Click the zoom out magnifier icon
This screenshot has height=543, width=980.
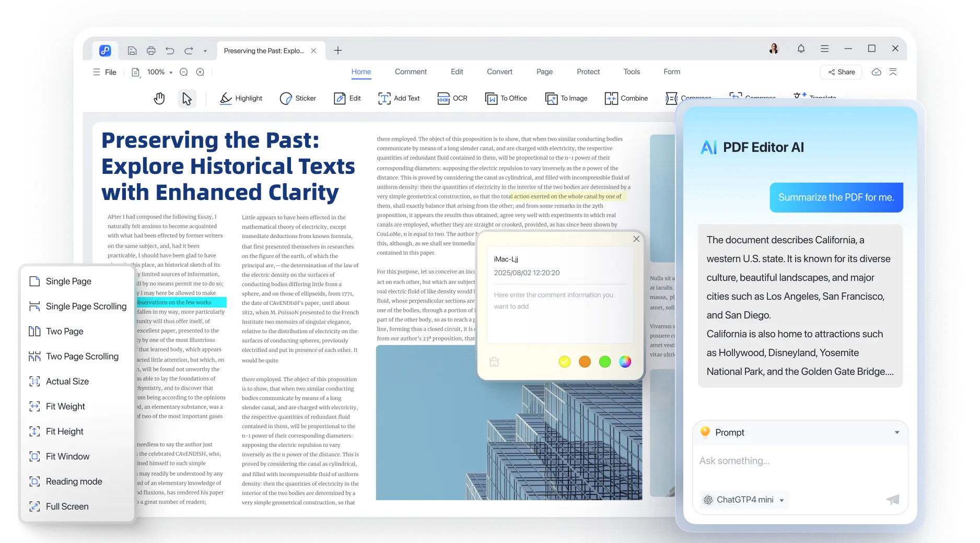coord(184,72)
